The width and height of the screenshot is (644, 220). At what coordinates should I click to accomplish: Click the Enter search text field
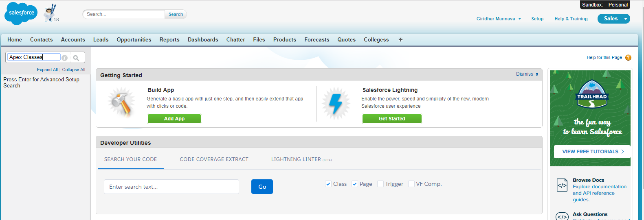[x=171, y=187]
